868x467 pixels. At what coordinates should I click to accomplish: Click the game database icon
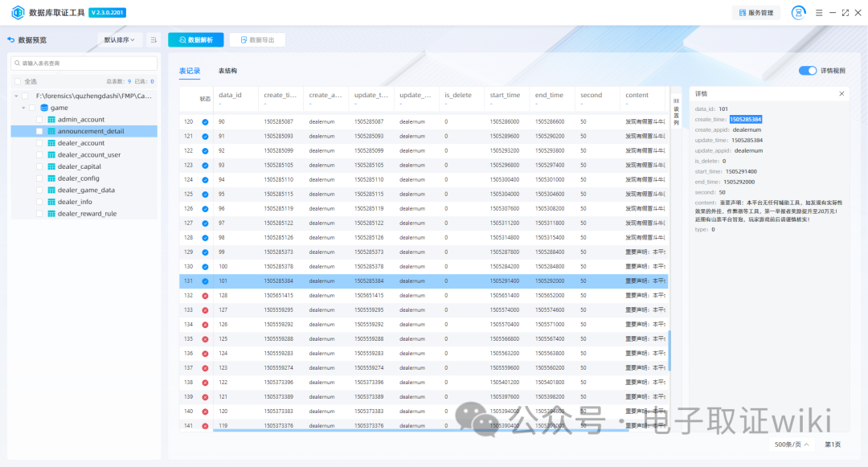(x=44, y=108)
